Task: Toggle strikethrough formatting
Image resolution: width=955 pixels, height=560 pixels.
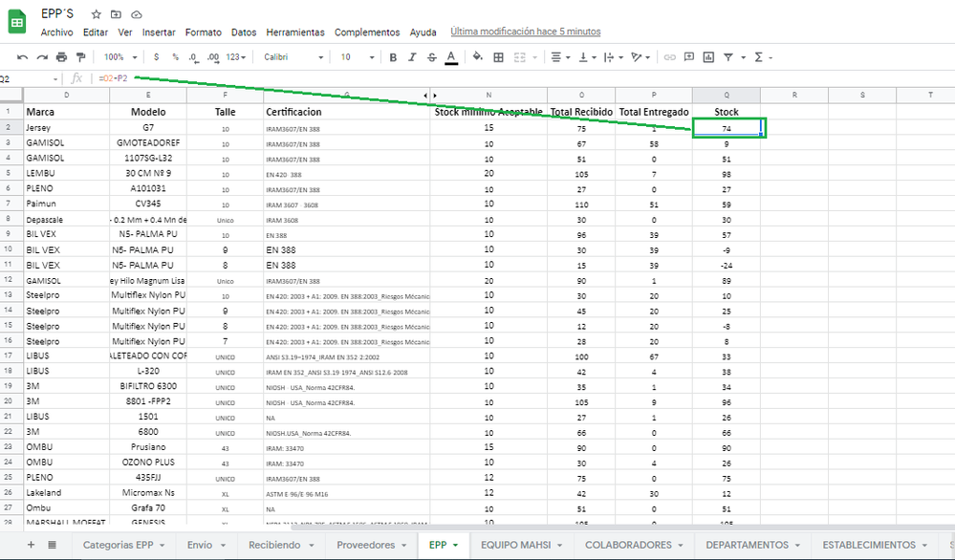Action: 432,57
